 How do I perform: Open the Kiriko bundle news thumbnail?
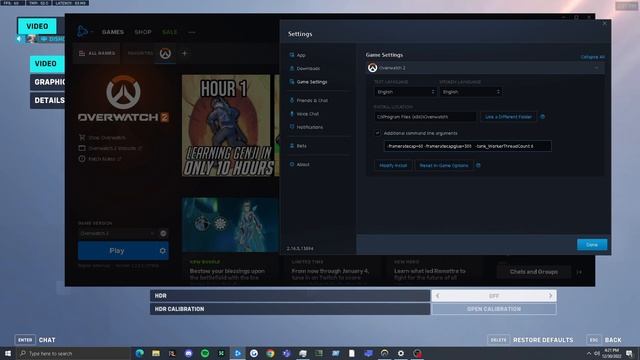click(231, 225)
